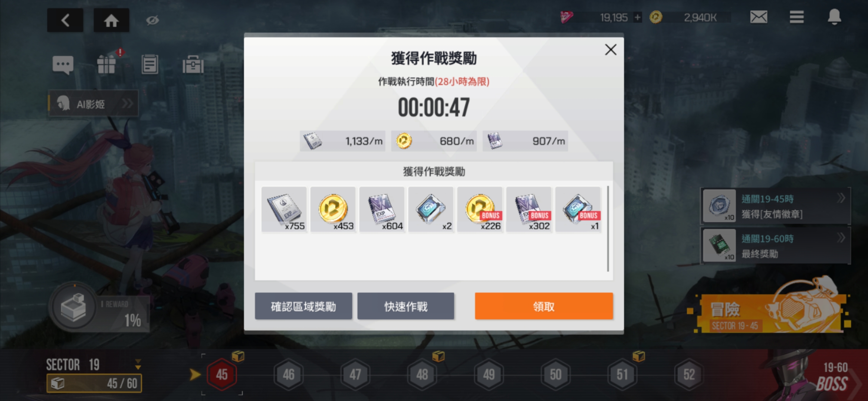The width and height of the screenshot is (868, 401).
Task: Click the 確認區域獎勵 button
Action: (x=303, y=306)
